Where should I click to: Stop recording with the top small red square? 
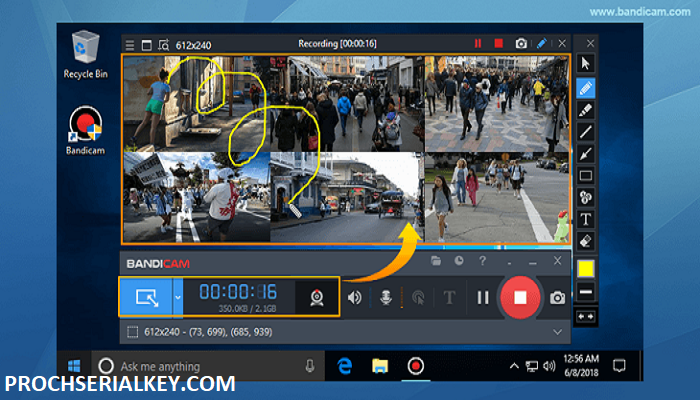click(x=499, y=43)
